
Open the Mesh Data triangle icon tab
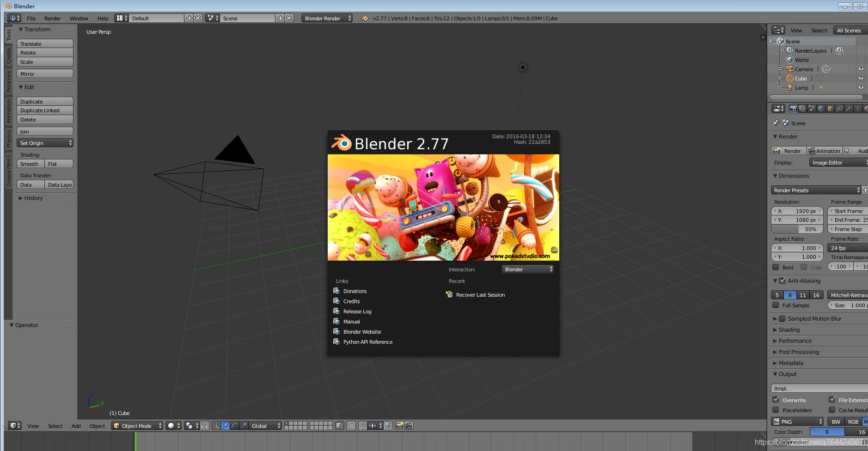pos(858,109)
